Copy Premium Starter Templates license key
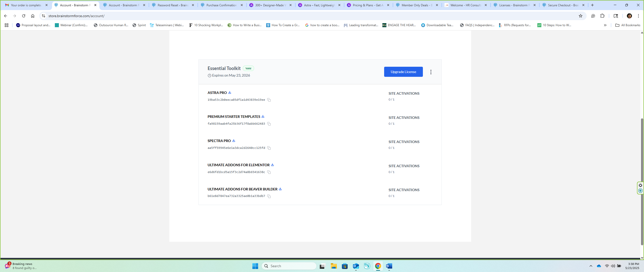This screenshot has height=272, width=644. point(269,124)
